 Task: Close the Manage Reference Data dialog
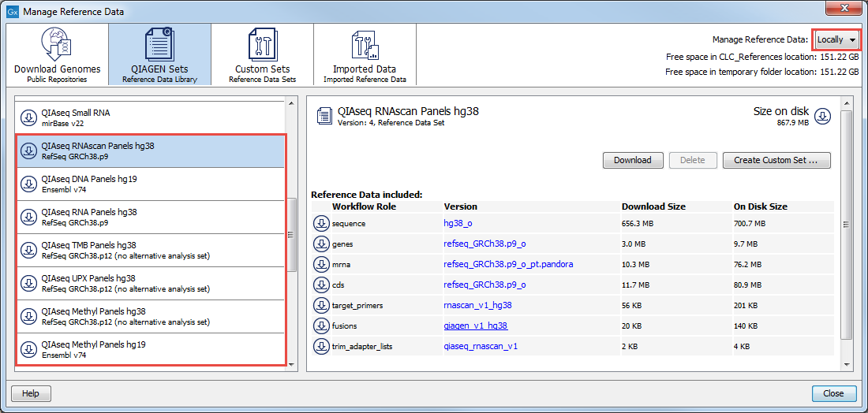pos(833,393)
